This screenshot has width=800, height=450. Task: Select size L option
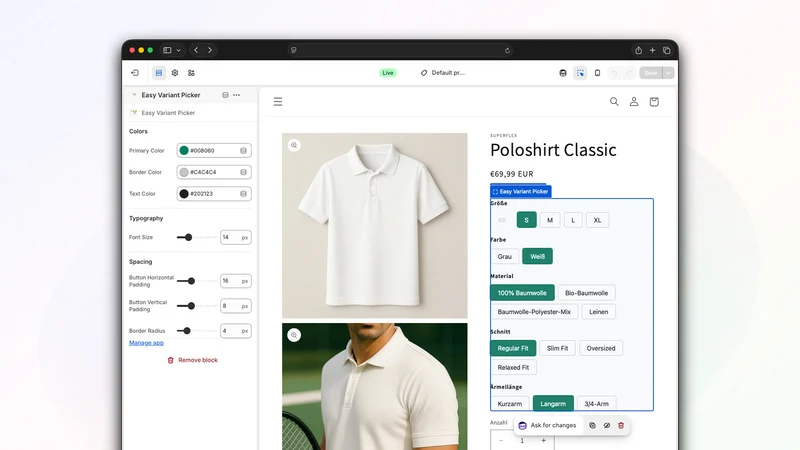573,220
